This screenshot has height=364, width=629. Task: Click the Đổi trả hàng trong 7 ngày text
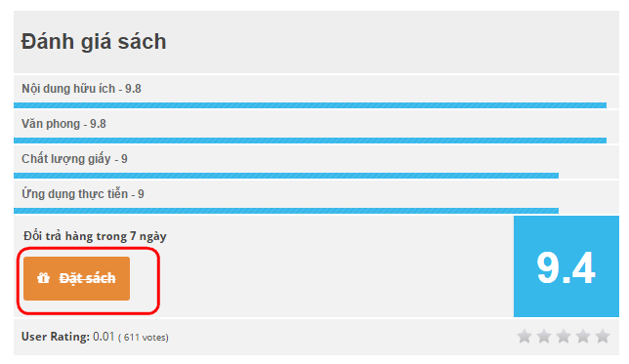pyautogui.click(x=95, y=236)
